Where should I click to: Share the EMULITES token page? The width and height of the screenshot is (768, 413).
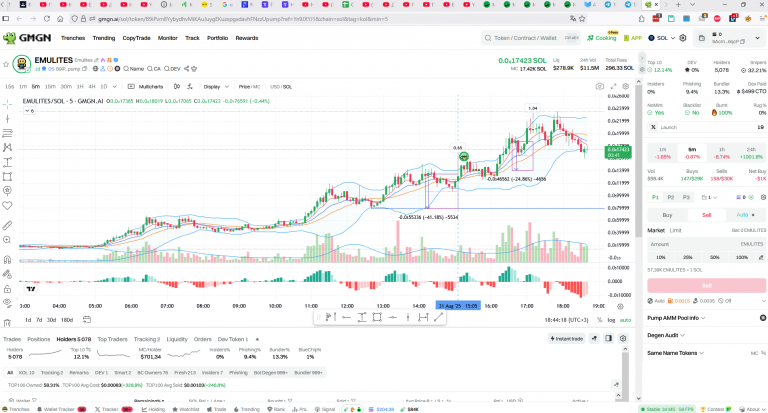click(x=187, y=69)
